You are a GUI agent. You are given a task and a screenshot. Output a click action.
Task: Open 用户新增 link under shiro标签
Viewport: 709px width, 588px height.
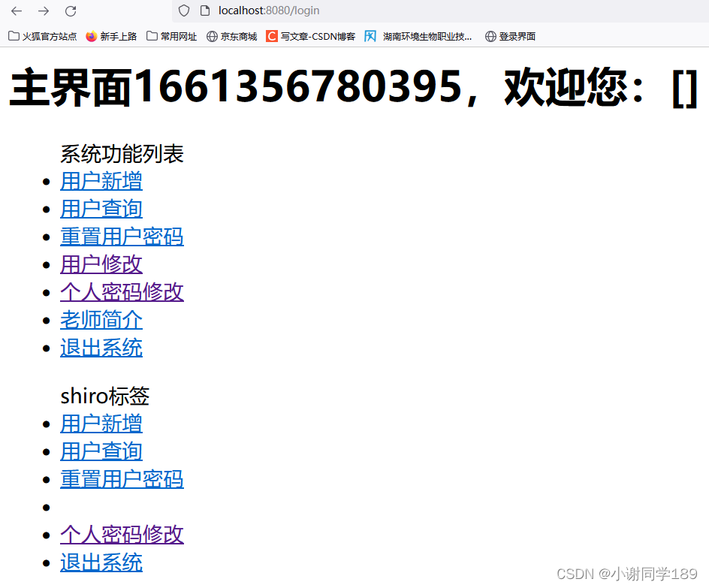[101, 424]
